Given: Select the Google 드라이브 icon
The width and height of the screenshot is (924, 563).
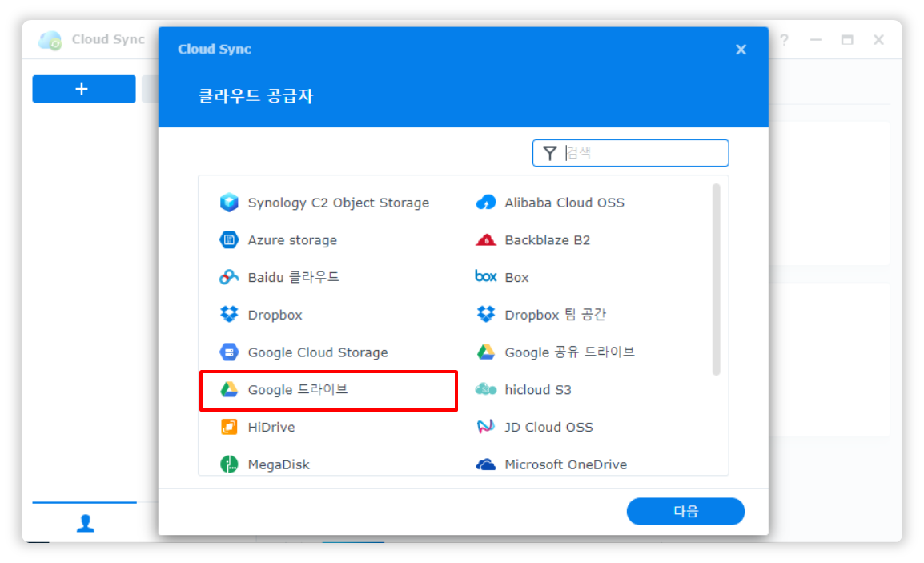Looking at the screenshot, I should [229, 389].
